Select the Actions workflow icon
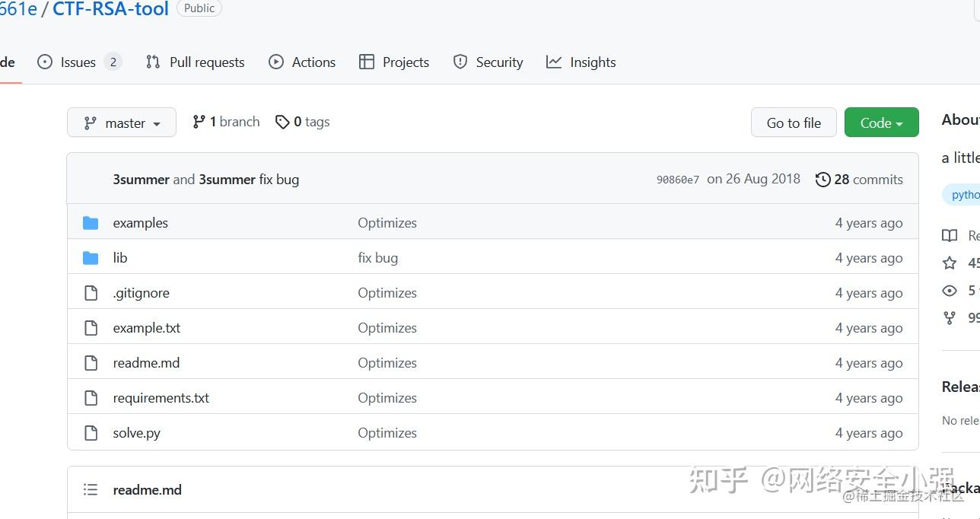Screen dimensions: 980x519 pyautogui.click(x=276, y=62)
